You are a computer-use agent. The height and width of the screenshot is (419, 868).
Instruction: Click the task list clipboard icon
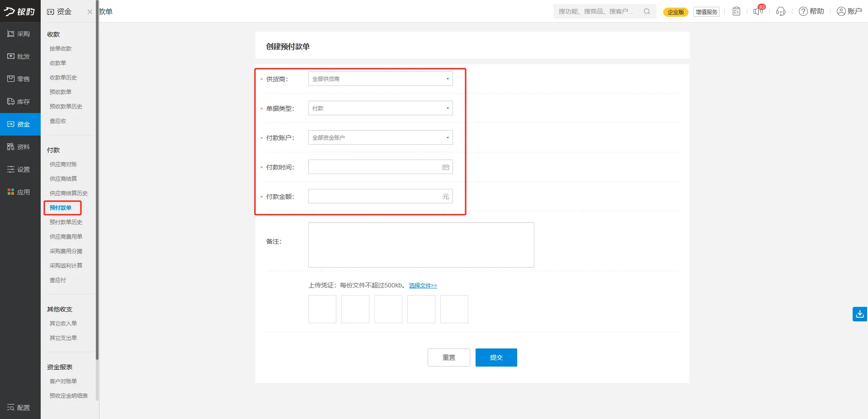[736, 11]
